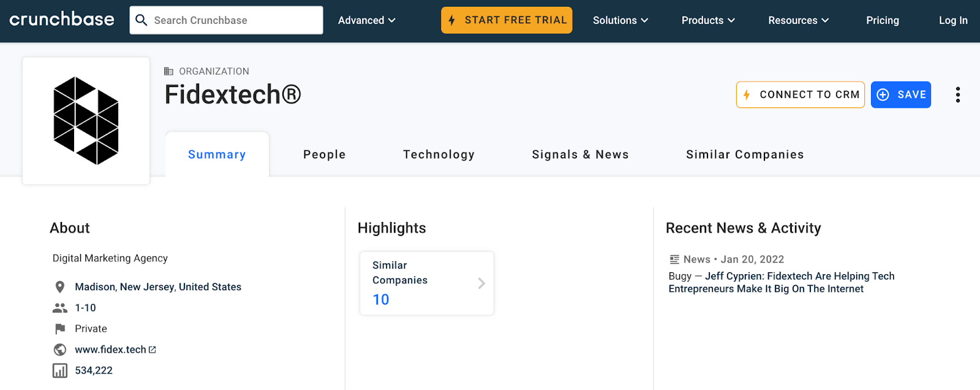The width and height of the screenshot is (980, 390).
Task: Connect Fidextech to CRM
Action: (x=801, y=94)
